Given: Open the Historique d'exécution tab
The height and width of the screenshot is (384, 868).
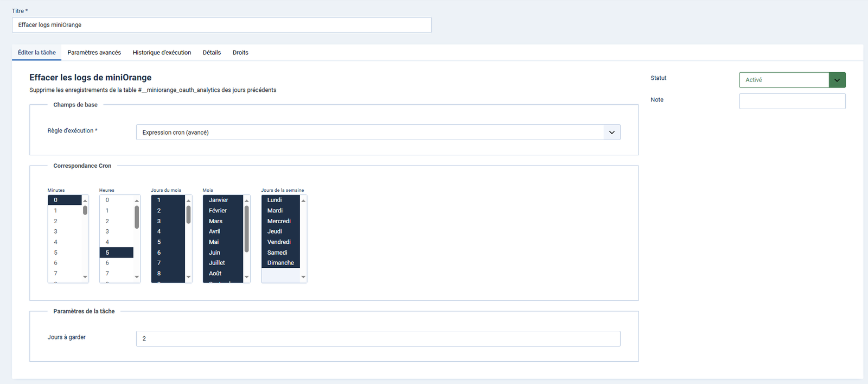Looking at the screenshot, I should (162, 53).
